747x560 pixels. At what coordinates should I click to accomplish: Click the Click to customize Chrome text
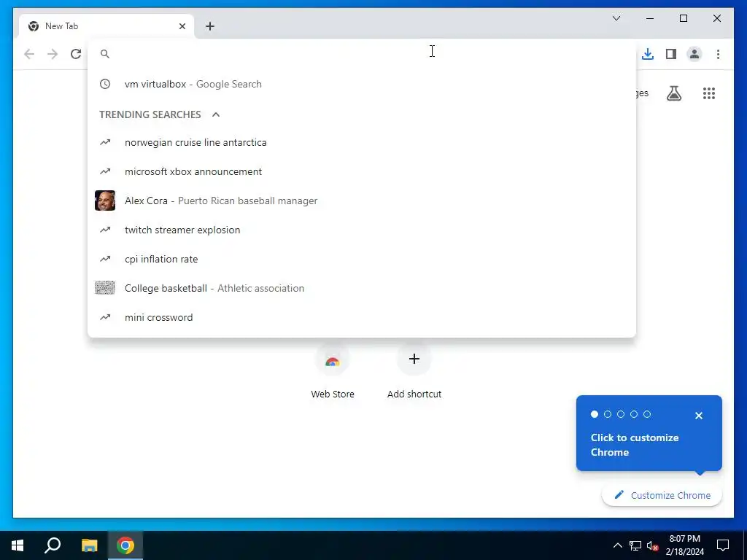[635, 445]
